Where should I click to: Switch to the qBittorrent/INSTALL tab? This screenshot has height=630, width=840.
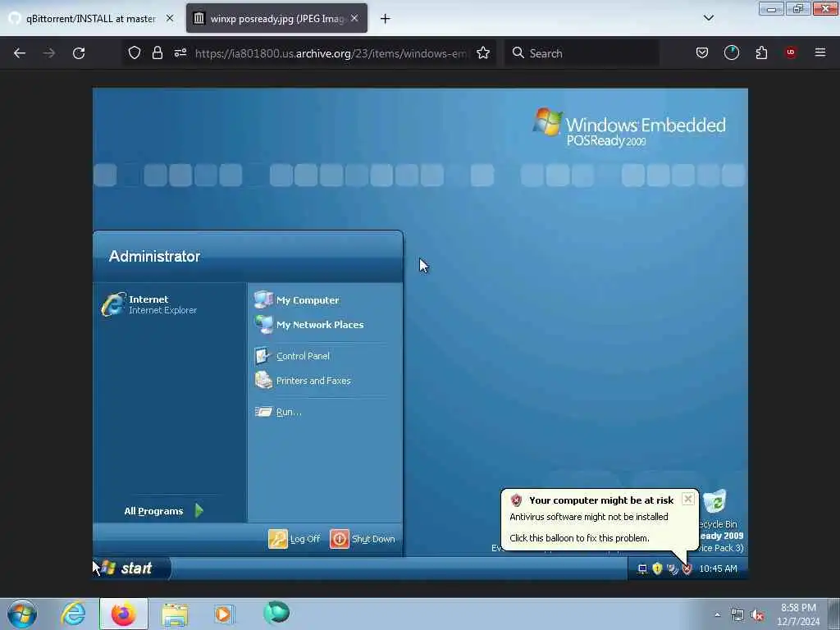point(91,19)
